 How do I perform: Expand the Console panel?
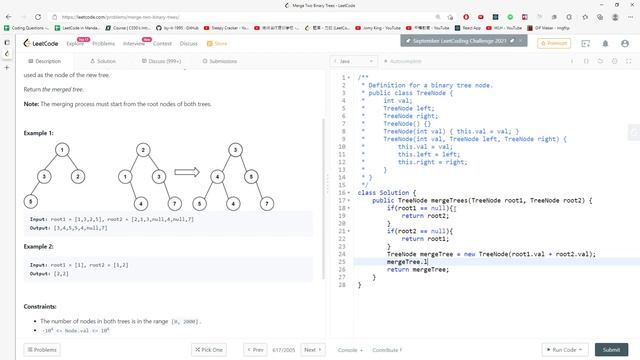350,350
